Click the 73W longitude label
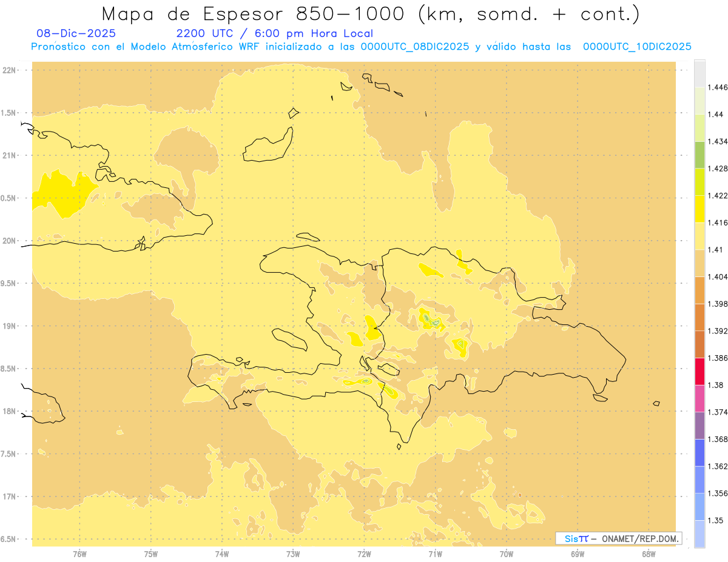 pyautogui.click(x=293, y=554)
